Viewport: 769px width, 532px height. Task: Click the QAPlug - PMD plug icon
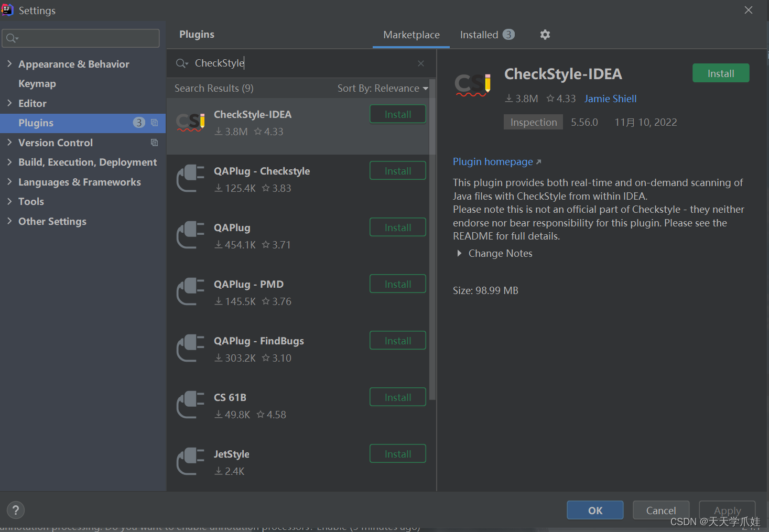(x=190, y=292)
